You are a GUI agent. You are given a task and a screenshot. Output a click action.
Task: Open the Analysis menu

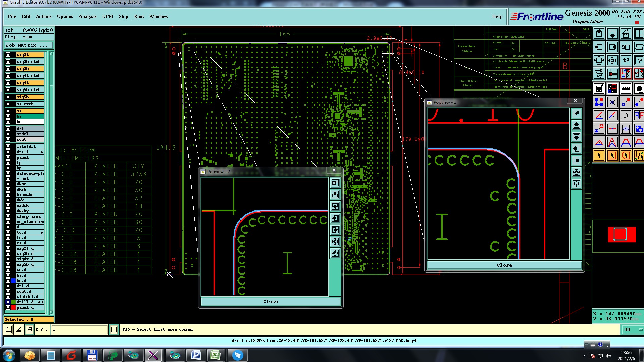pyautogui.click(x=87, y=17)
